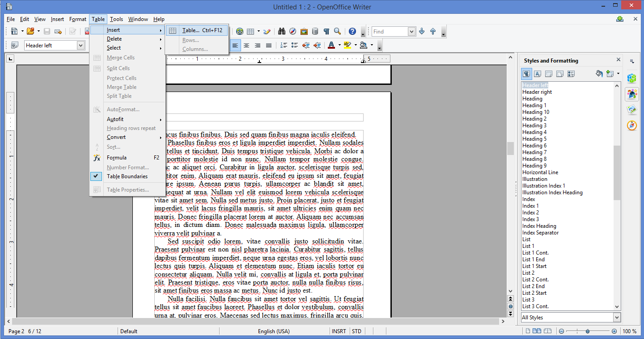The image size is (644, 339).
Task: Open OpenOffice Help question mark icon
Action: tap(352, 31)
